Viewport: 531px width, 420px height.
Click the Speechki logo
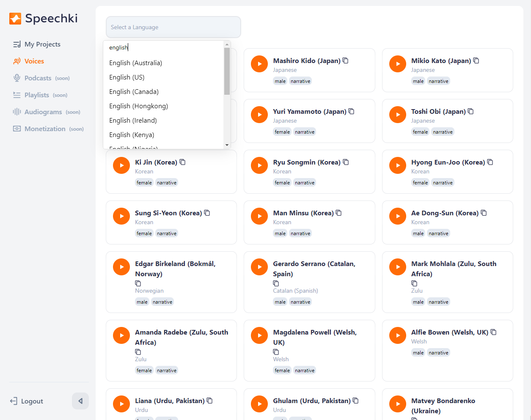pos(44,18)
